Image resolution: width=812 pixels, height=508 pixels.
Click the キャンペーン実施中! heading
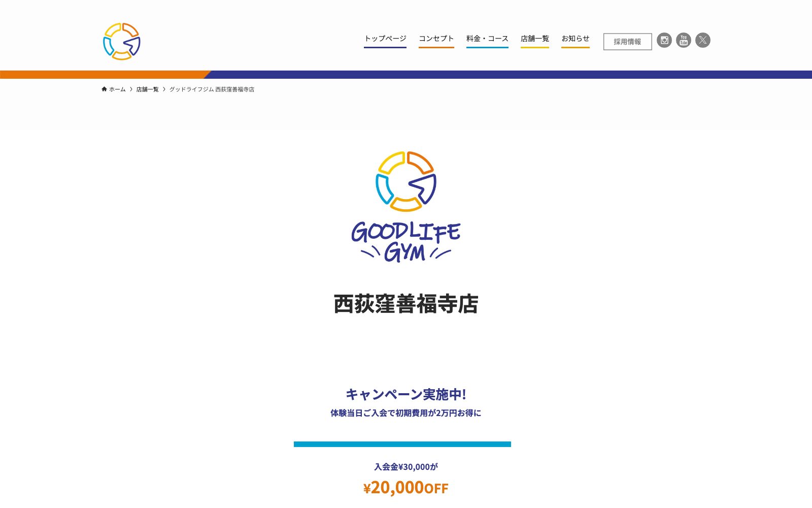(x=406, y=394)
